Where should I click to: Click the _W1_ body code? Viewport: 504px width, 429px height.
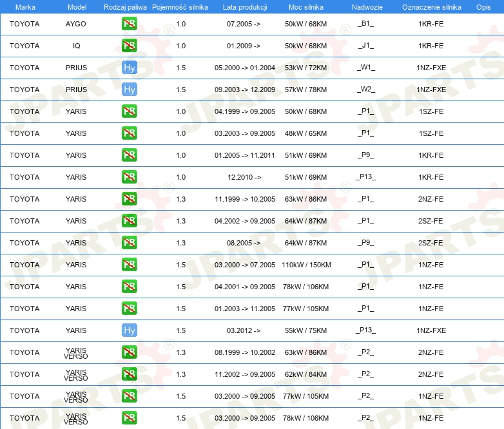[366, 68]
